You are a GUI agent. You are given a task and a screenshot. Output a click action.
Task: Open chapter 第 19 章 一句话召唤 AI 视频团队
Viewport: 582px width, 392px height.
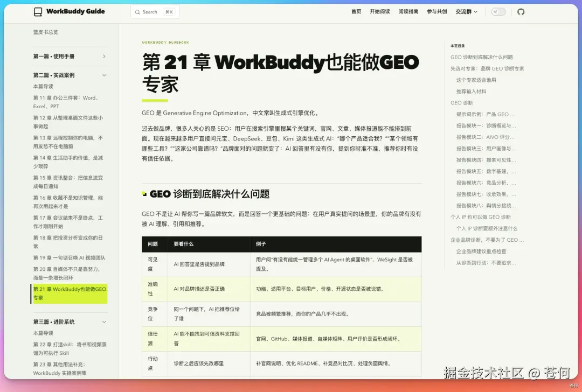point(69,258)
